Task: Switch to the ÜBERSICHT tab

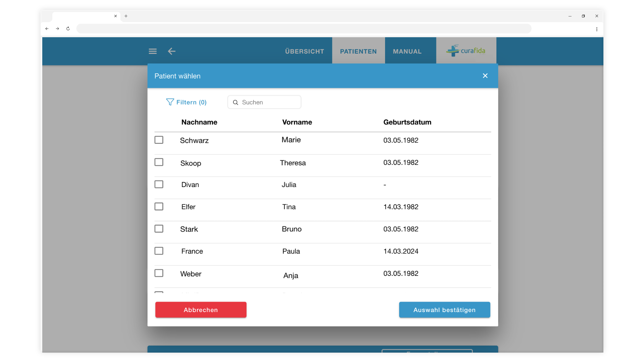Action: click(x=305, y=51)
